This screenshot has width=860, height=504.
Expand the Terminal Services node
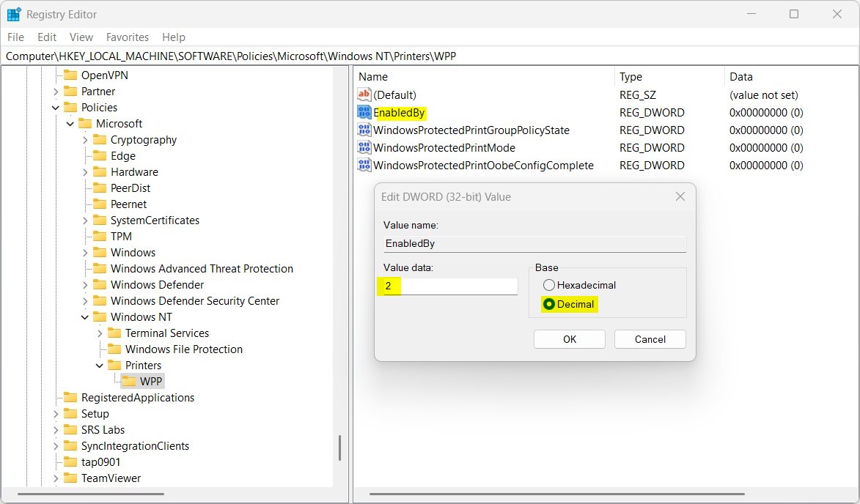click(x=100, y=333)
